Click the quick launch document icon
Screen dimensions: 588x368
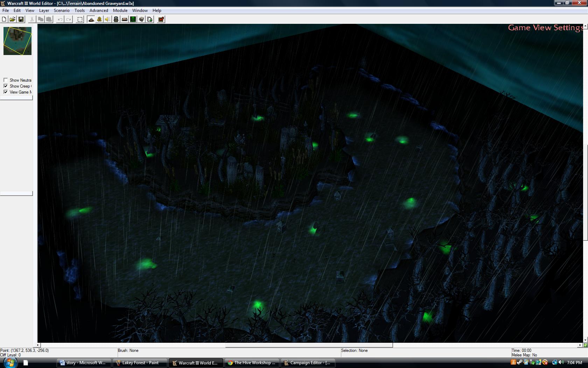tap(26, 363)
